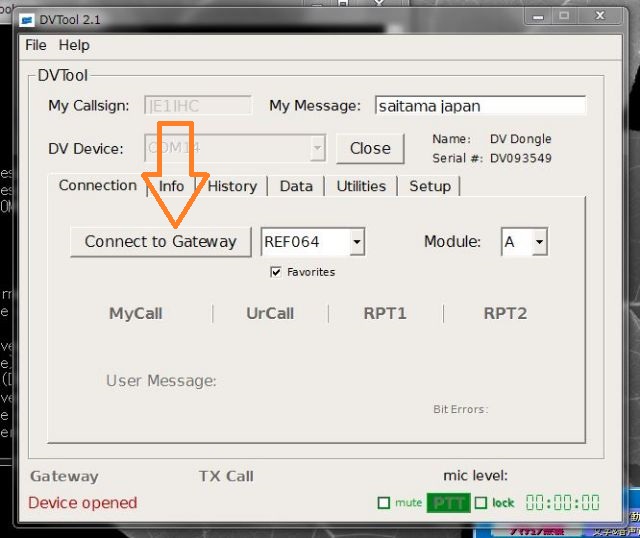
Task: Open the History tab
Action: pyautogui.click(x=233, y=186)
